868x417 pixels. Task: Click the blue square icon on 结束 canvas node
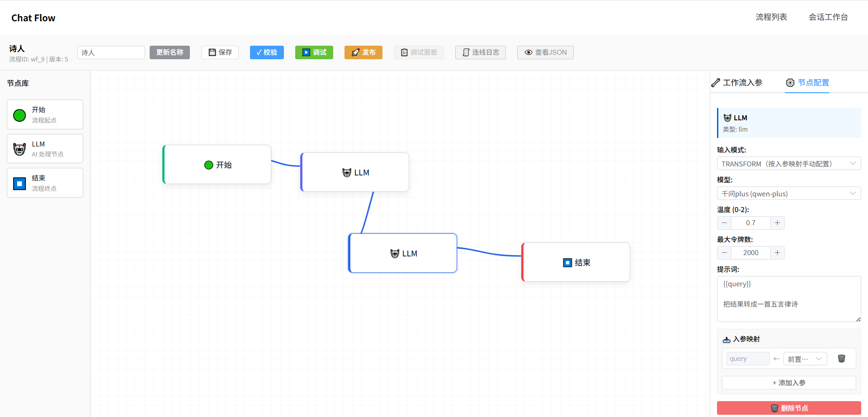567,263
